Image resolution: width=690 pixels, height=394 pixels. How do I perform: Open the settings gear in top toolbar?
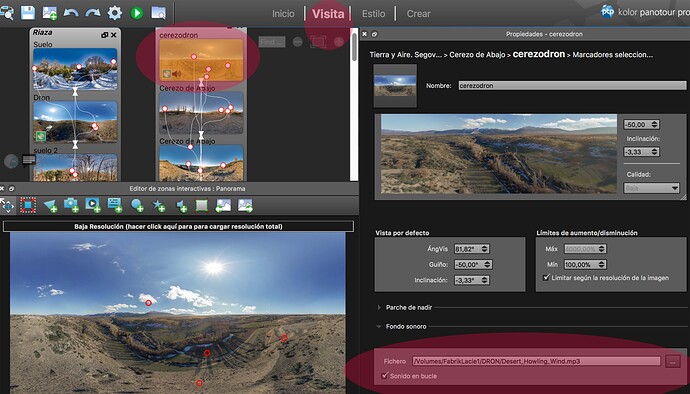(x=114, y=13)
